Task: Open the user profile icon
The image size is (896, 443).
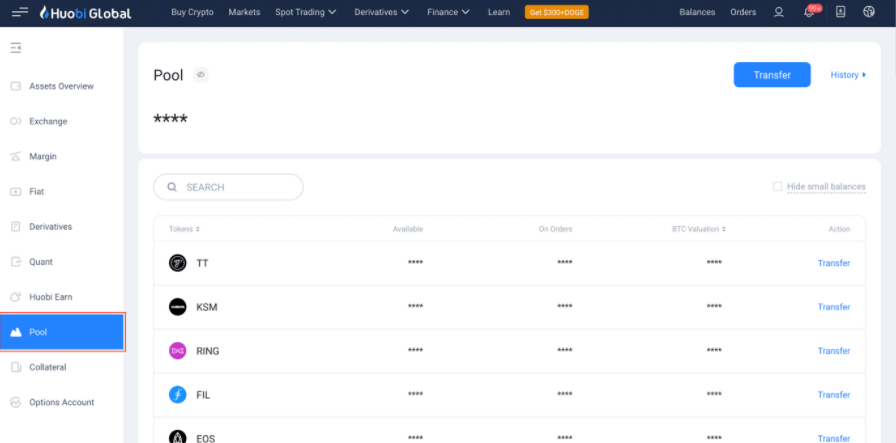Action: [778, 12]
